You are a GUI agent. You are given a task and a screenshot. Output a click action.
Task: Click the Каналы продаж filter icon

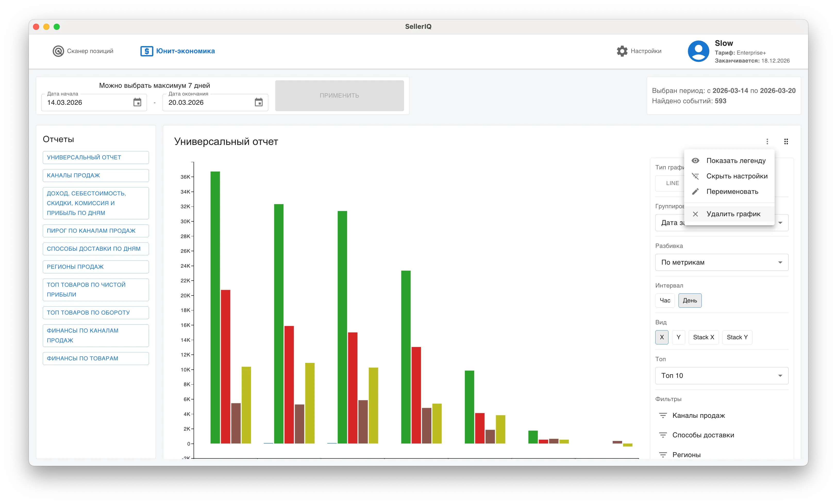[x=663, y=415]
